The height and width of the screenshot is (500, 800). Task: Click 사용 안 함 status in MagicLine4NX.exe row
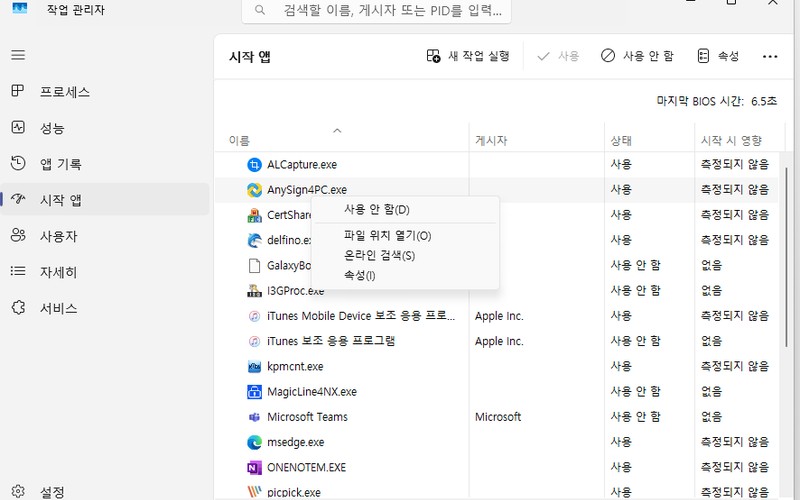[635, 391]
